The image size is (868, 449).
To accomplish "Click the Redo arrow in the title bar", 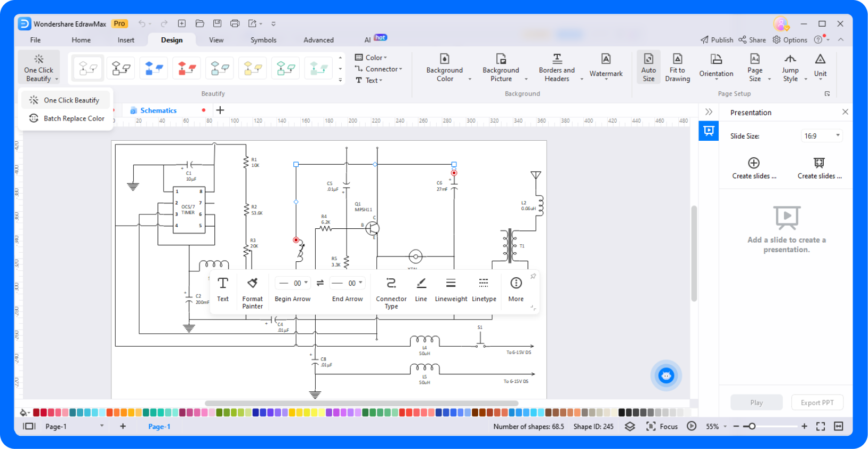I will [164, 23].
